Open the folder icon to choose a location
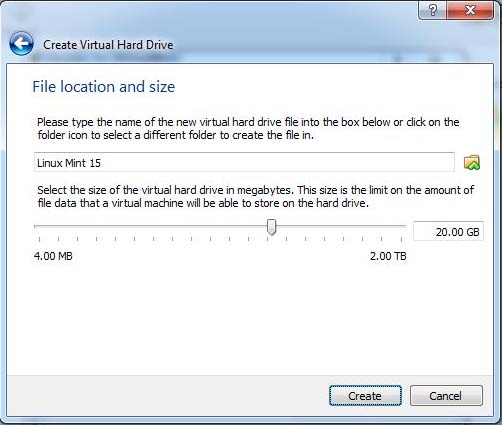Screen dimensions: 502x425 pyautogui.click(x=472, y=163)
